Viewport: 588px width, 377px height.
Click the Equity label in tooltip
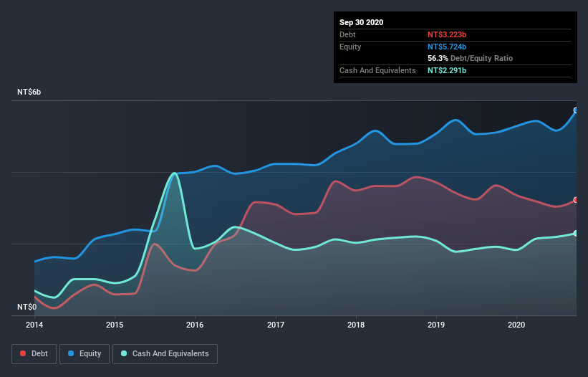pos(350,47)
